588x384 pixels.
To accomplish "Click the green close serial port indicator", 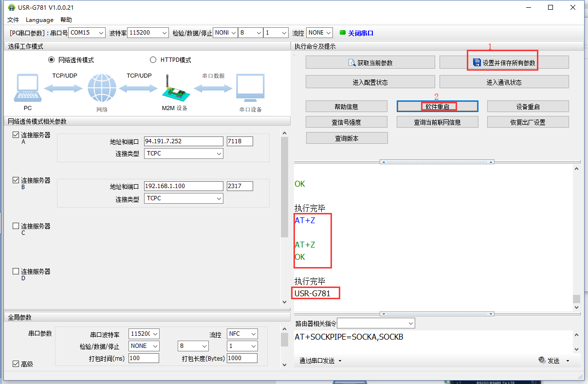I will [342, 33].
